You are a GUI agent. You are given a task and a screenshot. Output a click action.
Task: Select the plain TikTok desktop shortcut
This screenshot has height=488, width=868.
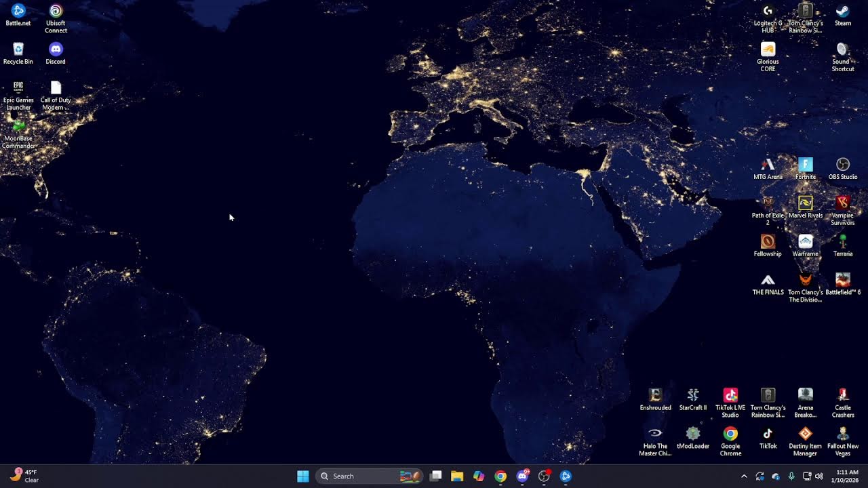tap(768, 439)
